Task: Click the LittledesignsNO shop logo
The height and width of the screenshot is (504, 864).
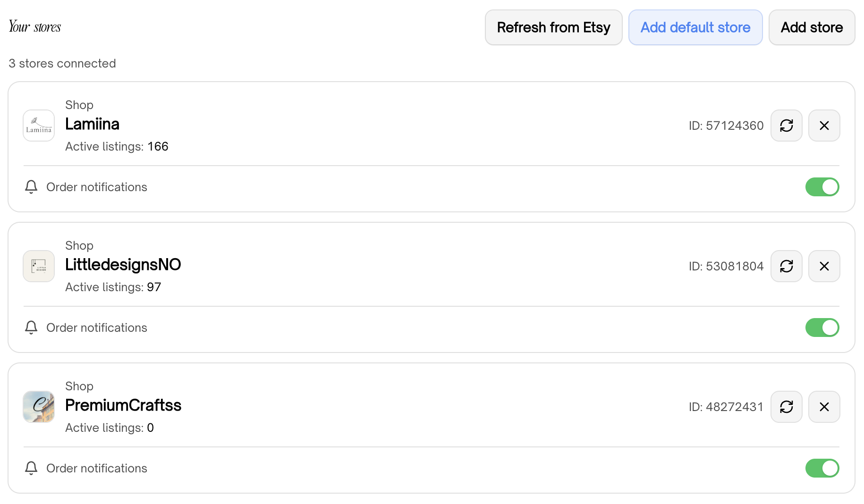Action: click(x=39, y=266)
